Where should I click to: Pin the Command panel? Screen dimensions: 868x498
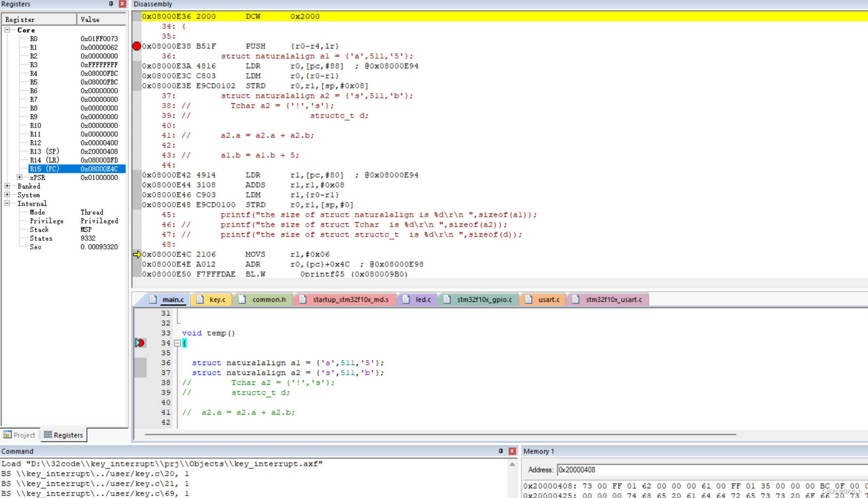click(x=501, y=451)
